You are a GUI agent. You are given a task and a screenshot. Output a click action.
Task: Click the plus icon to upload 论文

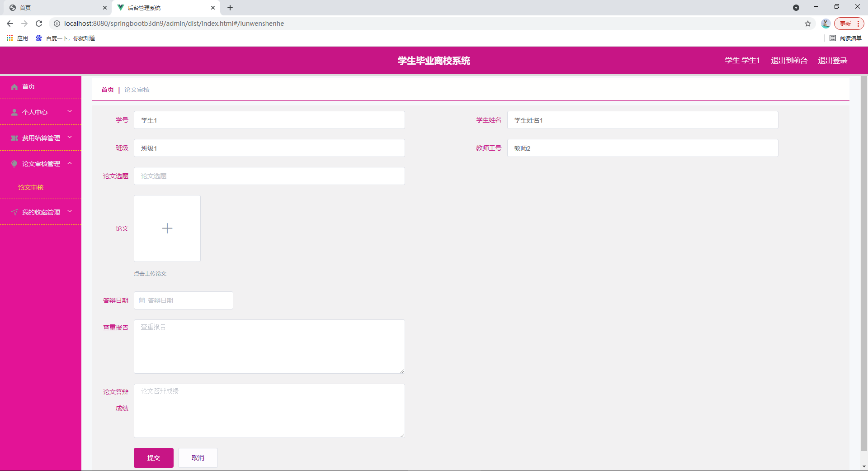click(167, 228)
